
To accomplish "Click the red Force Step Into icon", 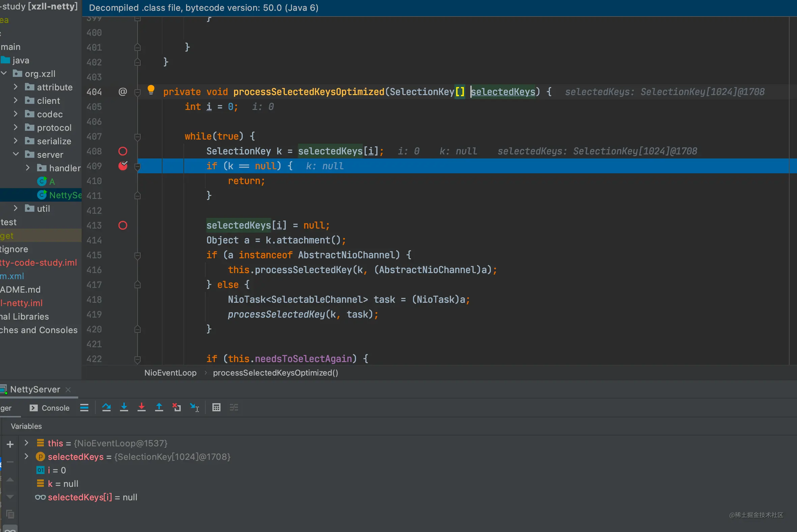I will point(142,407).
